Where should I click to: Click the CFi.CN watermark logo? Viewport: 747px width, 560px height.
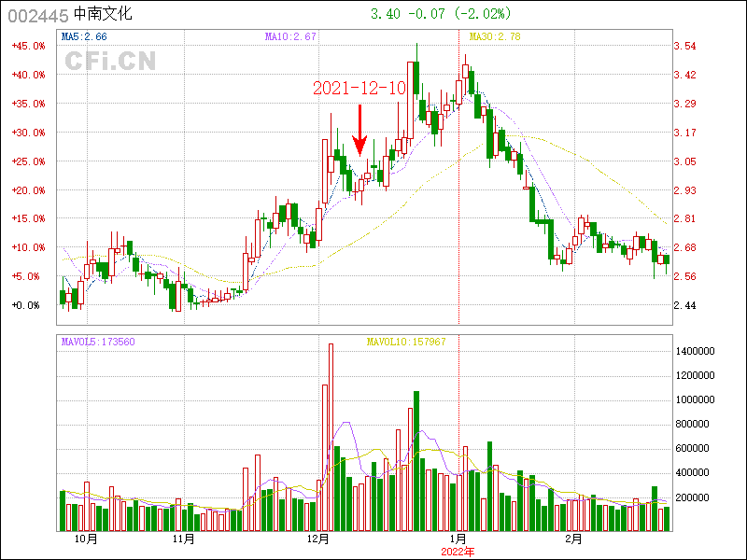(x=110, y=61)
